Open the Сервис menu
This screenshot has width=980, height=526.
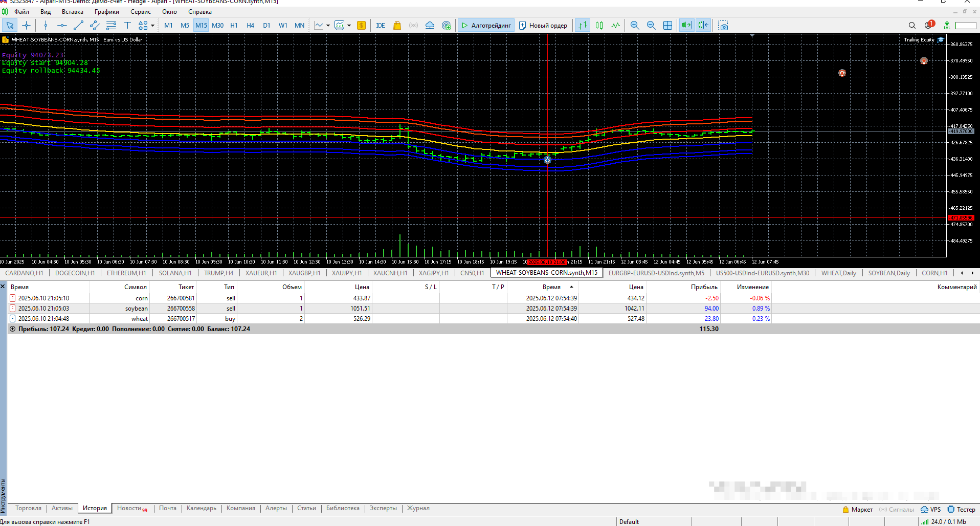tap(140, 12)
